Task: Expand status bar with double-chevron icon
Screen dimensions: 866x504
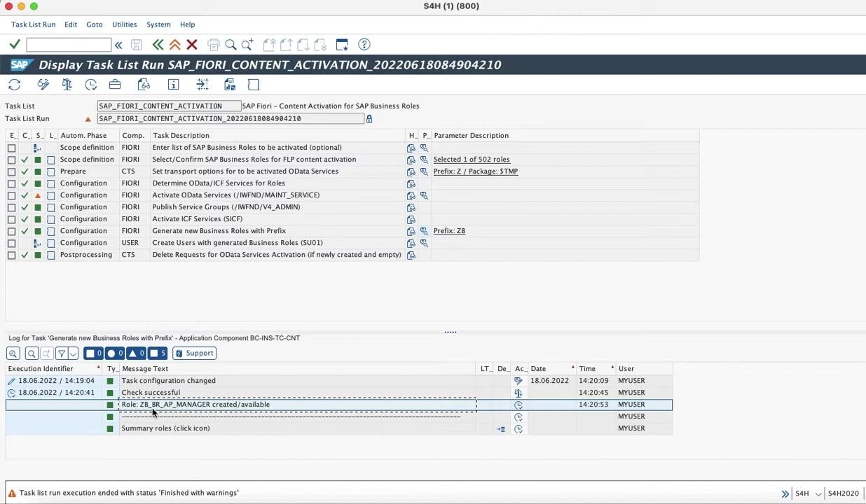Action: coord(785,493)
